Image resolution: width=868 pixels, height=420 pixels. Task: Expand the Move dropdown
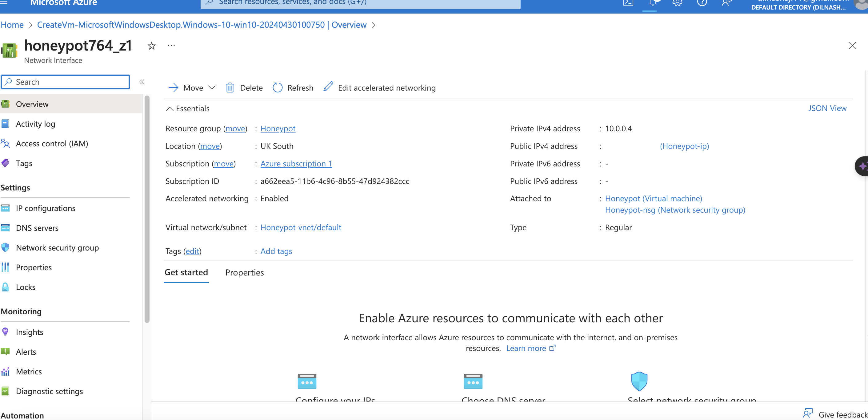coord(212,88)
